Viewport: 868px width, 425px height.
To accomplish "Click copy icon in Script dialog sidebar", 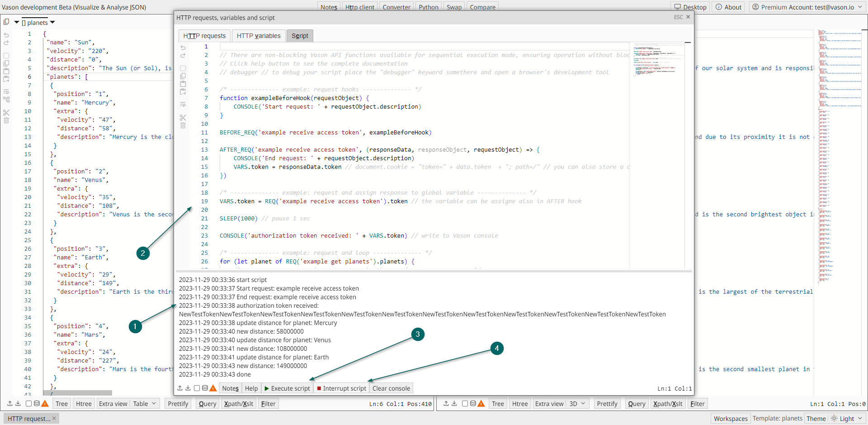I will point(183,76).
